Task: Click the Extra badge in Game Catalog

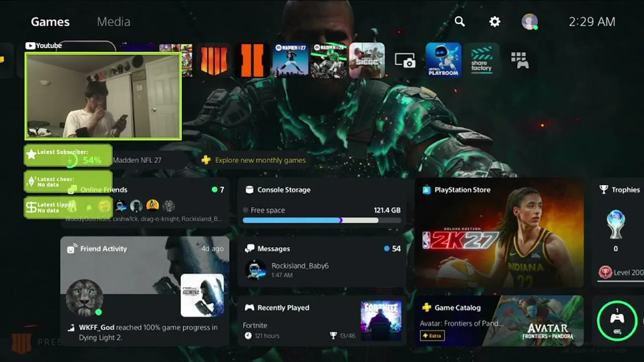Action: click(x=432, y=335)
